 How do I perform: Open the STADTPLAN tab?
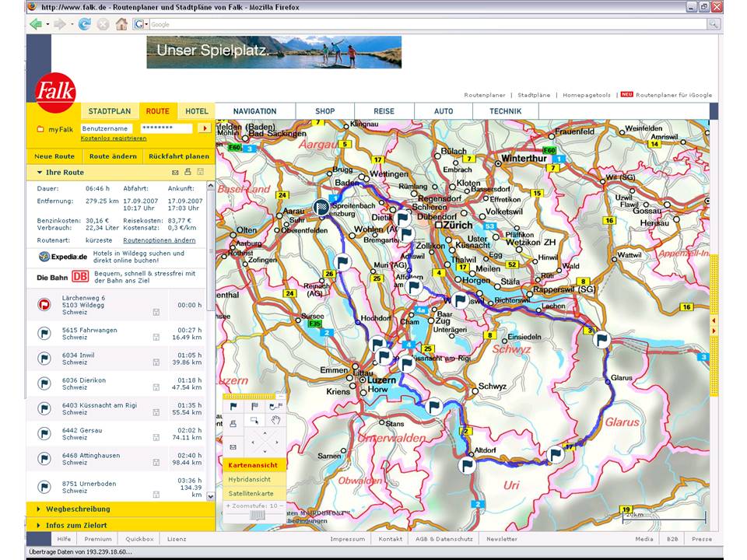pos(109,111)
